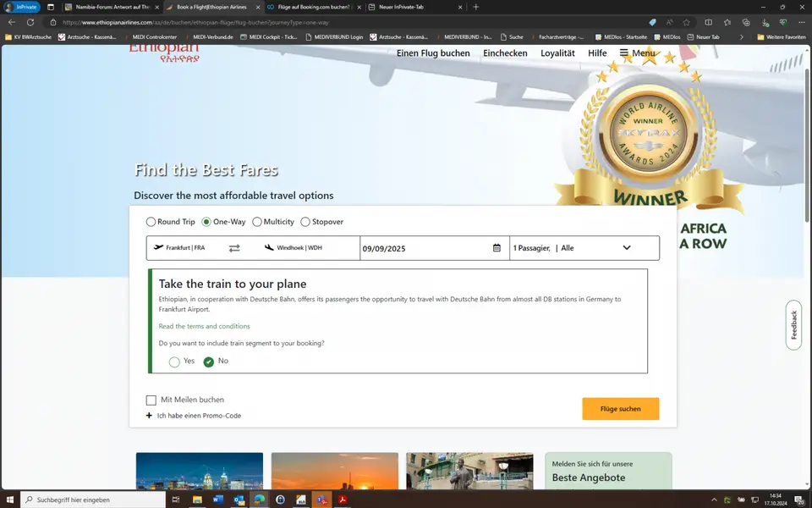This screenshot has height=508, width=812.
Task: Open Word from the taskbar
Action: [x=217, y=500]
